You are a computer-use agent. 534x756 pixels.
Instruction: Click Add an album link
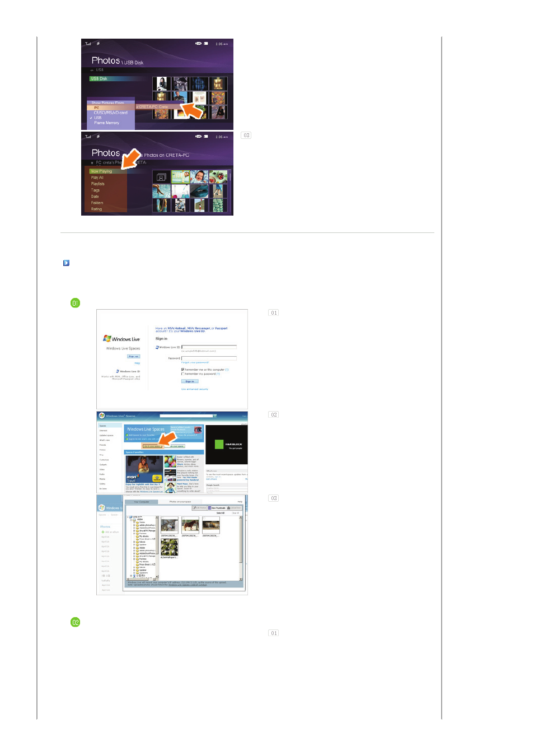pyautogui.click(x=110, y=532)
